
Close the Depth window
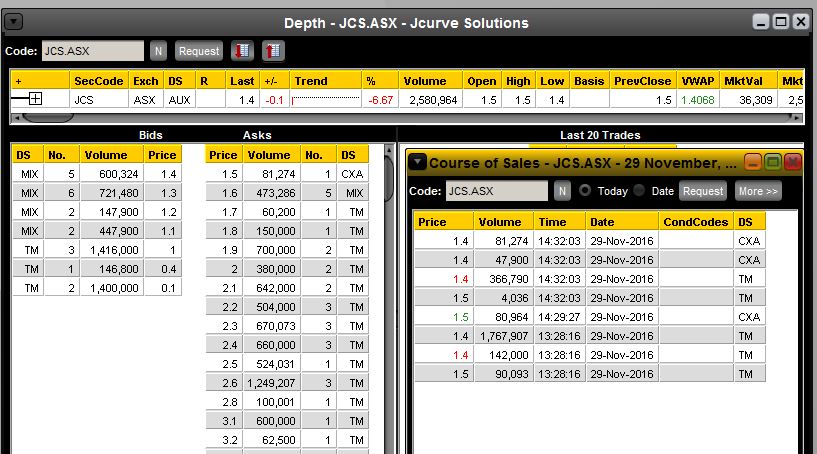[x=800, y=22]
